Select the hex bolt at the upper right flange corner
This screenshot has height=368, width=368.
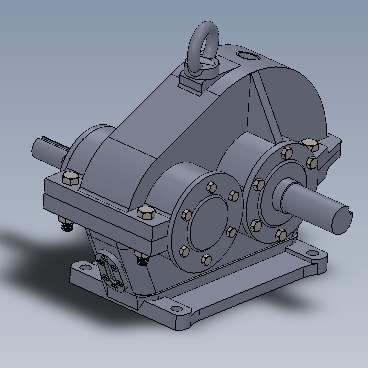(311, 145)
